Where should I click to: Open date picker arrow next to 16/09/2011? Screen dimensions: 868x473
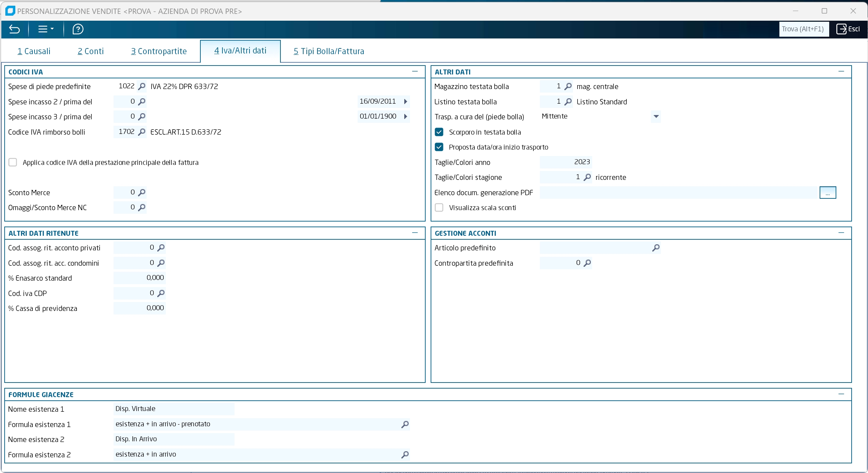tap(405, 102)
